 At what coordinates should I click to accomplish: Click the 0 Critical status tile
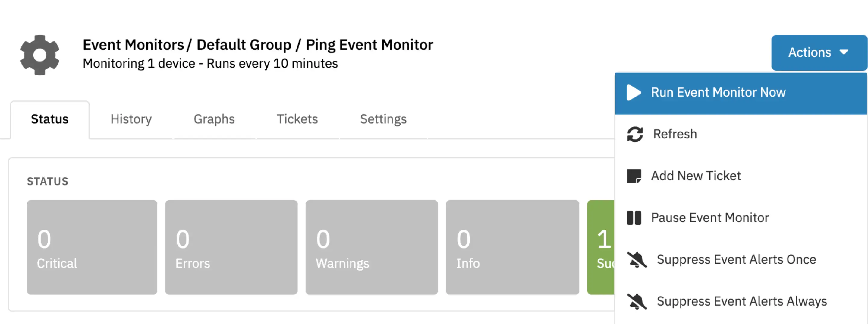coord(92,247)
